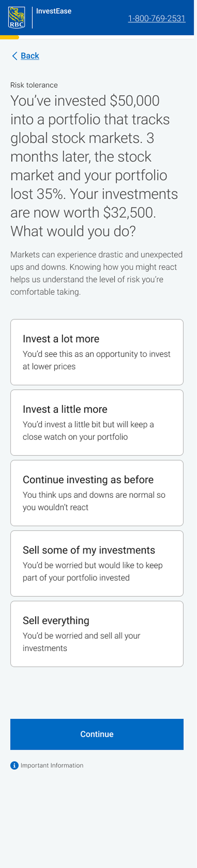Click the Risk tolerance section label
Image resolution: width=197 pixels, height=868 pixels.
[34, 85]
